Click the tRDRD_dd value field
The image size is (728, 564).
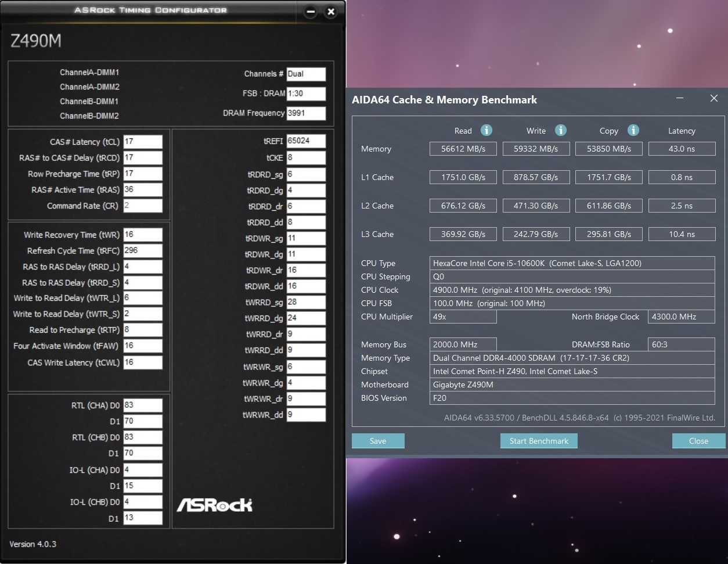pyautogui.click(x=306, y=222)
